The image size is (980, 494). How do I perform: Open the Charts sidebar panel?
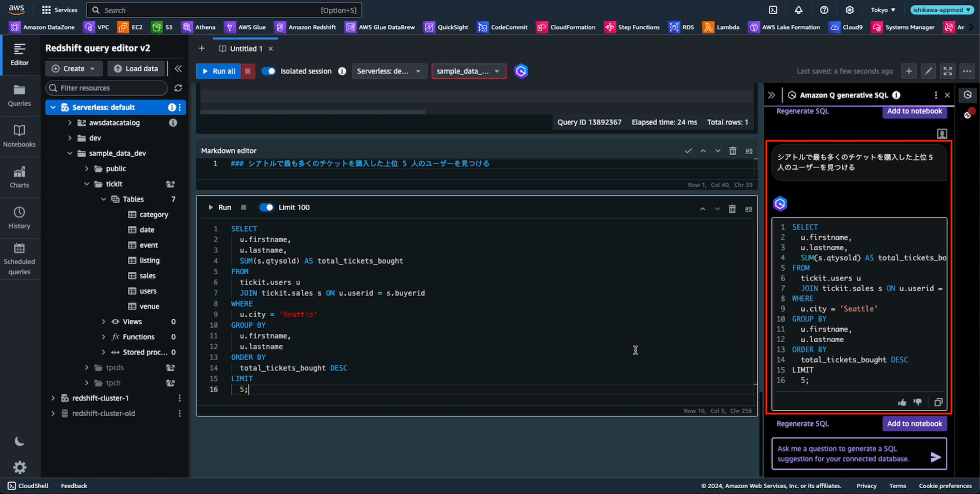(20, 177)
